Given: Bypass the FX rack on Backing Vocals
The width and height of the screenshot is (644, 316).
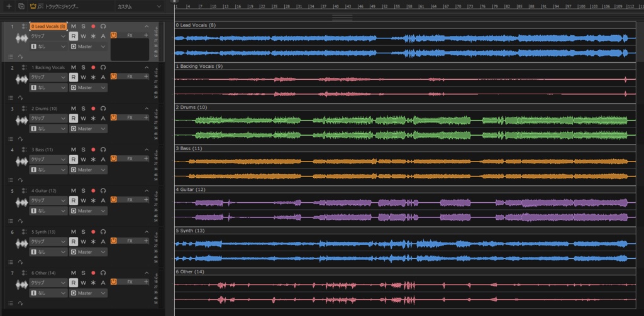Looking at the screenshot, I should coord(114,77).
